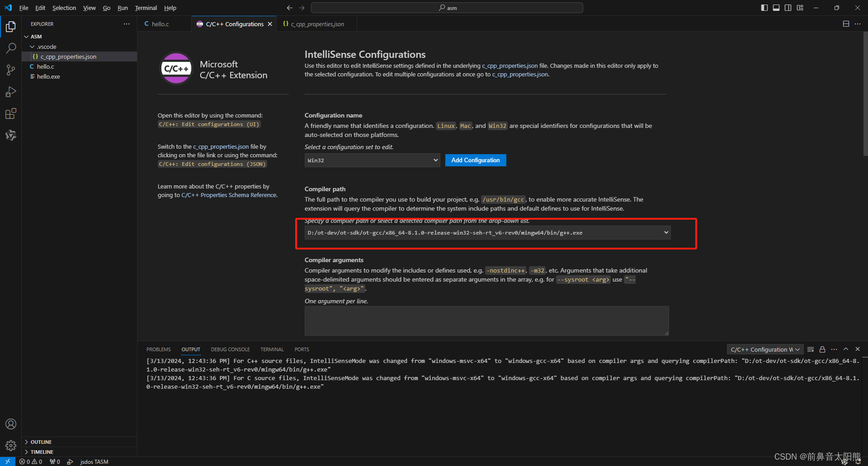Go forward with the navigation arrow
Viewport: 868px width, 466px height.
[x=302, y=8]
